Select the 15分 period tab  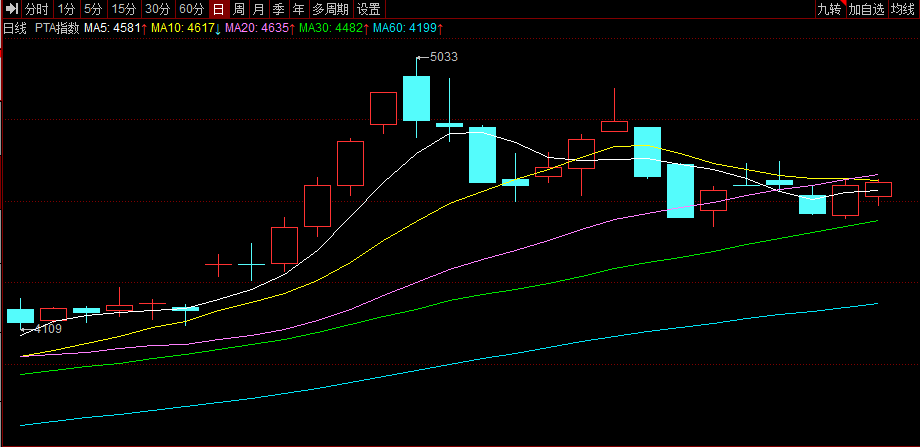tap(124, 9)
